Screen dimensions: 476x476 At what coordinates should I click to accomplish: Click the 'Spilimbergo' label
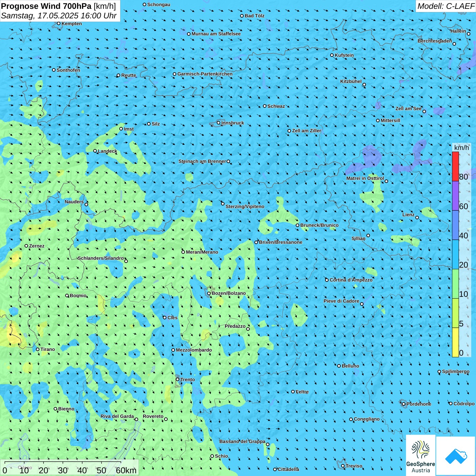click(x=456, y=371)
